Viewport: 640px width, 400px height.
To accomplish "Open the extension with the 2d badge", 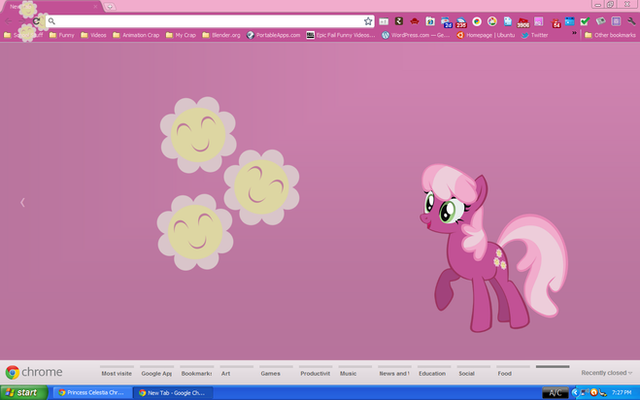I will pos(446,22).
